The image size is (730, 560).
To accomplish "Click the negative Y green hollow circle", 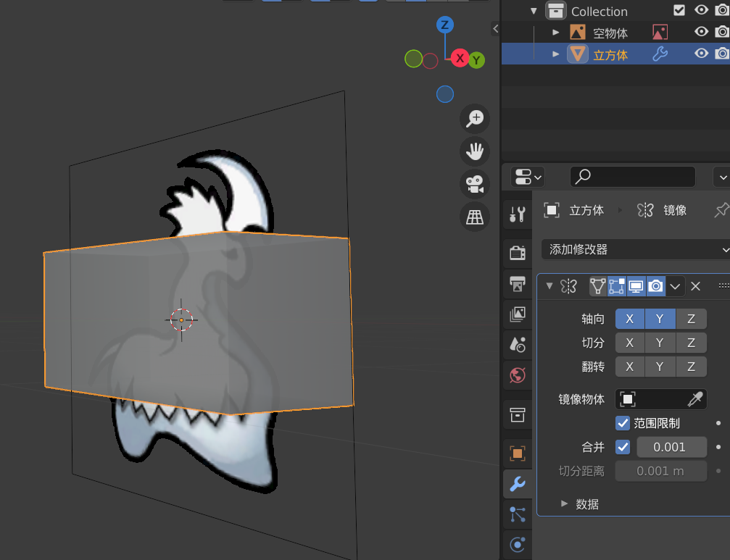I will pyautogui.click(x=413, y=59).
